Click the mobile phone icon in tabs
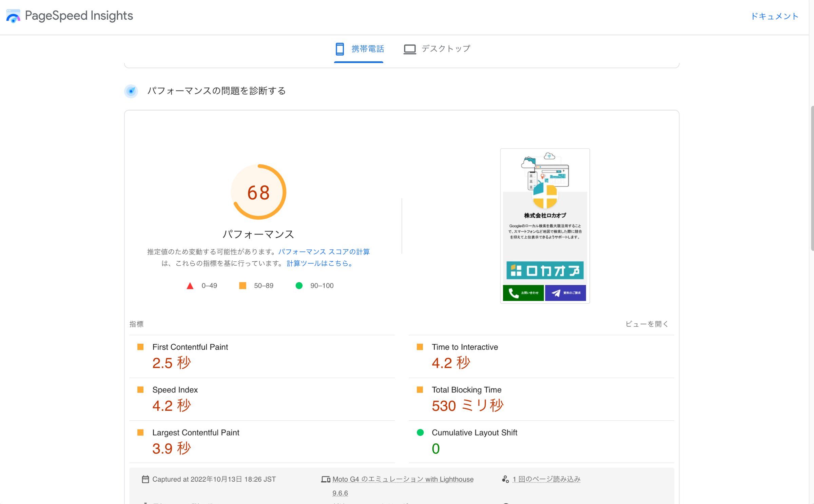The image size is (814, 504). click(340, 49)
